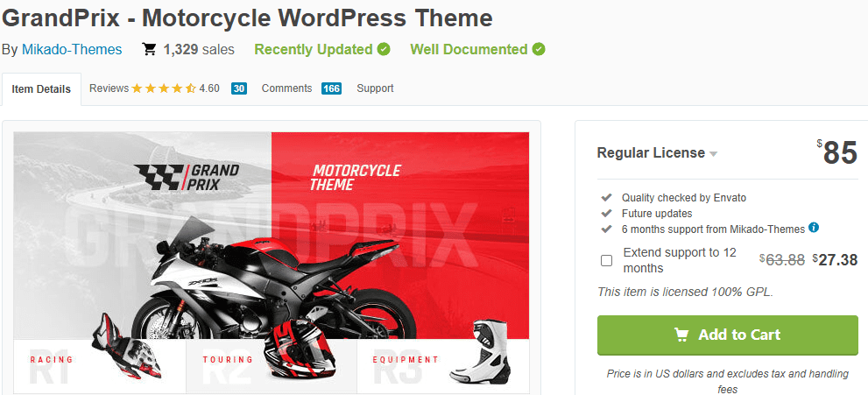This screenshot has height=395, width=868.
Task: Click the shopping cart sales icon
Action: pyautogui.click(x=150, y=49)
